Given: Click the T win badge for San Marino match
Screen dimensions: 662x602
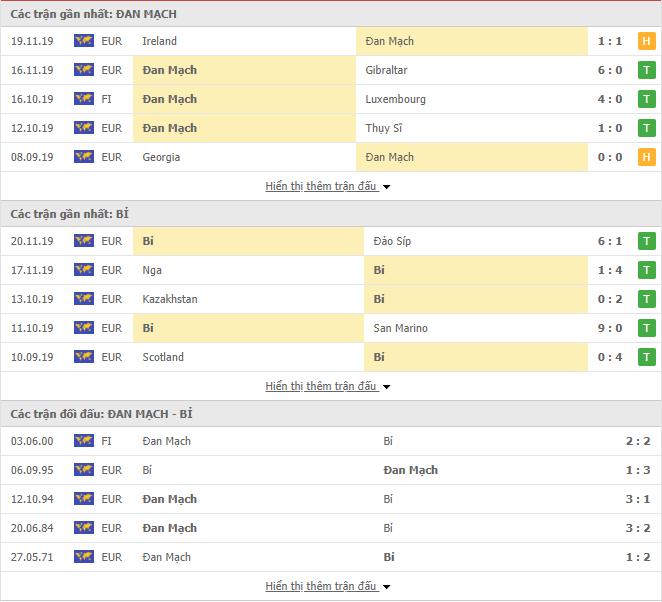Looking at the screenshot, I should point(646,328).
